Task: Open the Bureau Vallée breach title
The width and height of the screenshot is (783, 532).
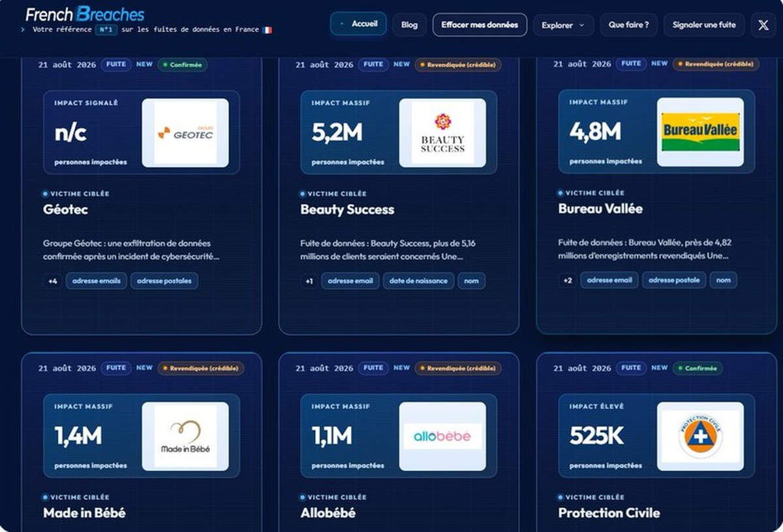Action: (x=600, y=209)
